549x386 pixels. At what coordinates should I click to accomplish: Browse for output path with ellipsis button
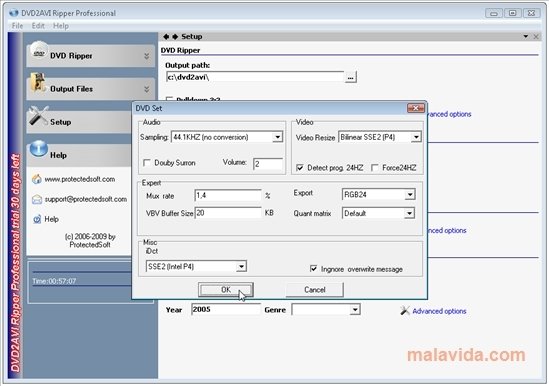click(350, 77)
